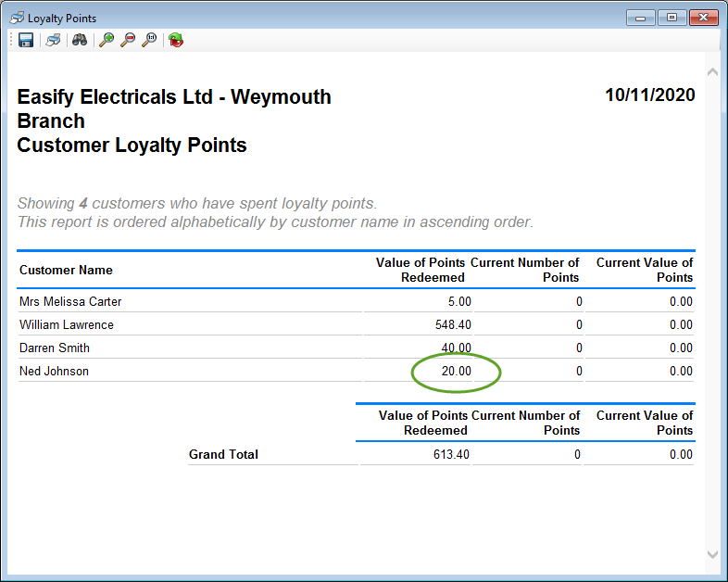Click the Grand Total label
The height and width of the screenshot is (582, 728).
(223, 454)
